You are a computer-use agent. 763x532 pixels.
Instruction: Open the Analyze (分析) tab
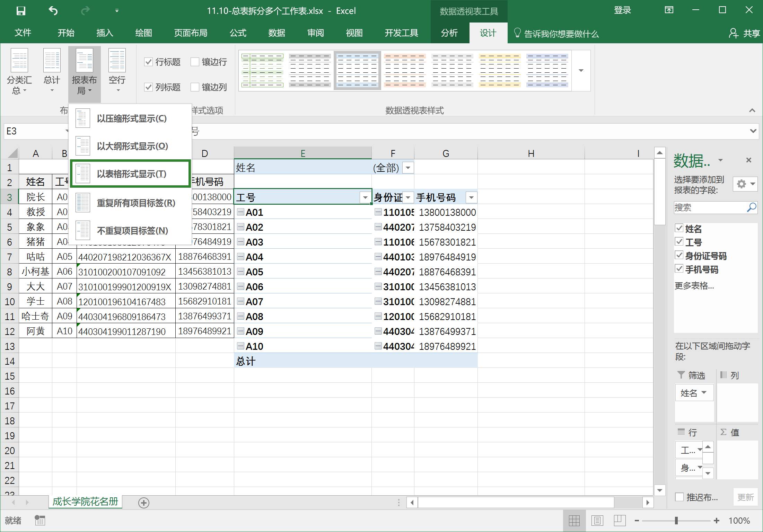[x=449, y=33]
